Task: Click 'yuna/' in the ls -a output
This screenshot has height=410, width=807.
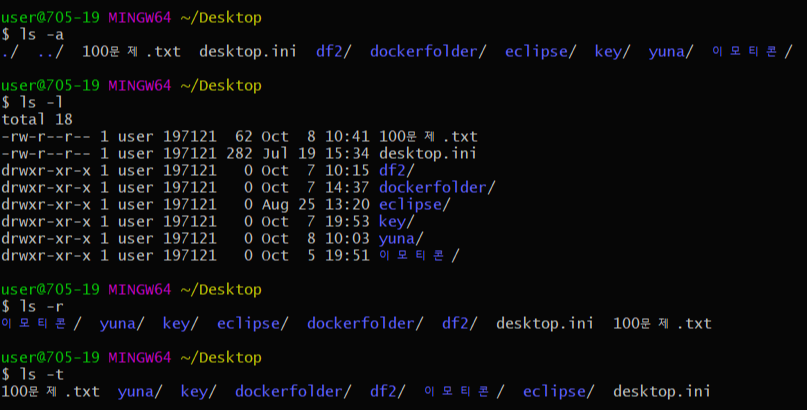Action: (x=671, y=51)
